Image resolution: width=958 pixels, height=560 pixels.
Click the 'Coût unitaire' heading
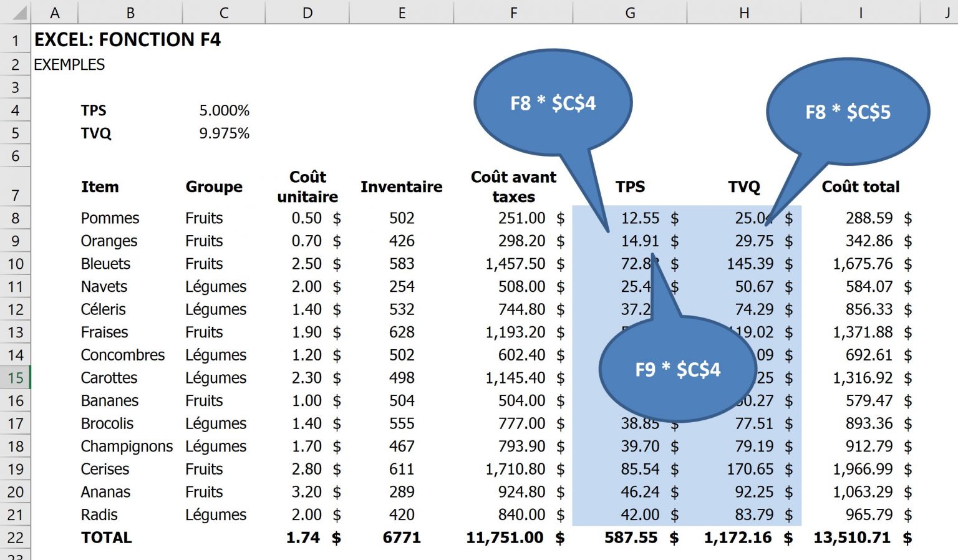tap(307, 186)
